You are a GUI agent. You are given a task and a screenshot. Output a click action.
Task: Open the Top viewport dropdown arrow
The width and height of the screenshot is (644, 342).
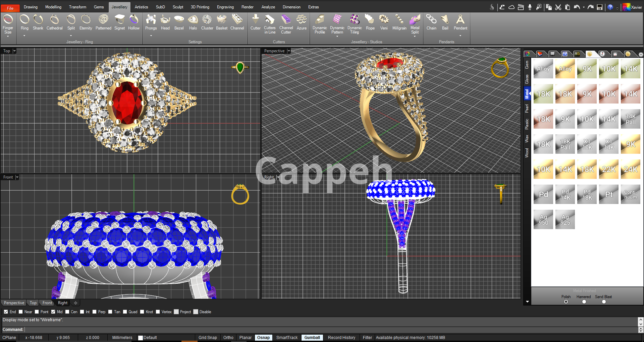point(14,51)
